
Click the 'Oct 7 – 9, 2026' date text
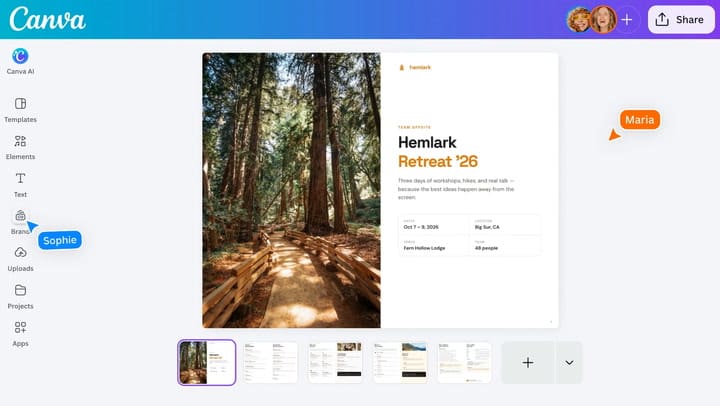[421, 227]
